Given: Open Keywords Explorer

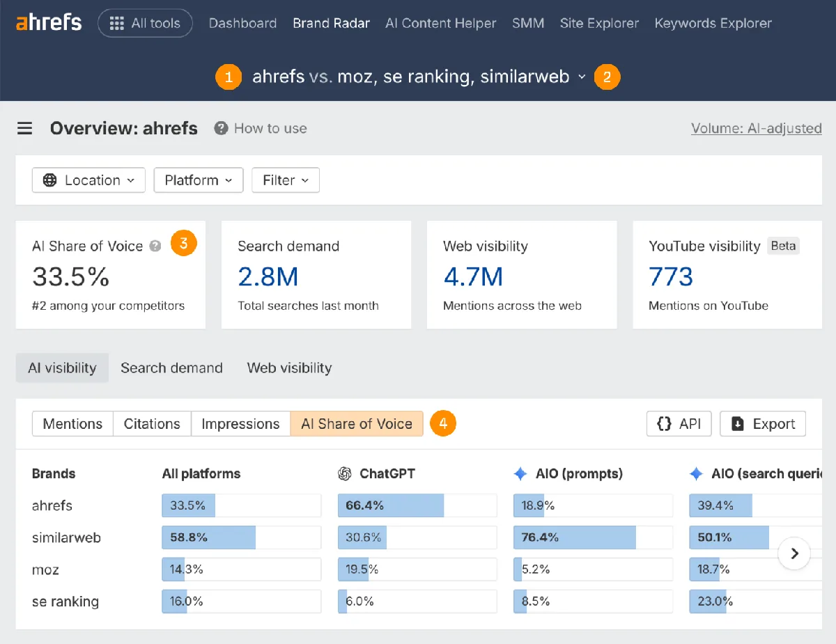Looking at the screenshot, I should coord(713,23).
